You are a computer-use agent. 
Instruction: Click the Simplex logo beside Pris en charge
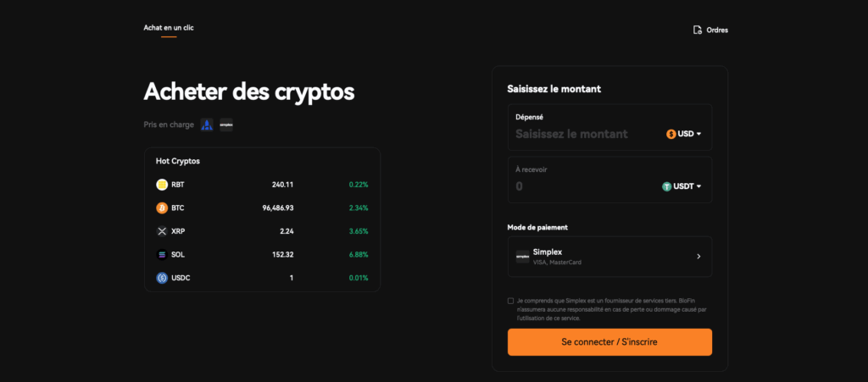[226, 125]
